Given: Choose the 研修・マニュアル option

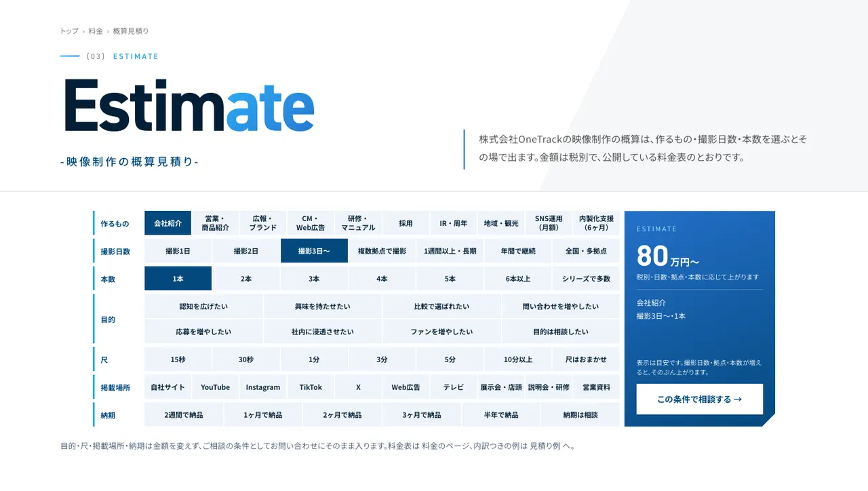Looking at the screenshot, I should [358, 223].
